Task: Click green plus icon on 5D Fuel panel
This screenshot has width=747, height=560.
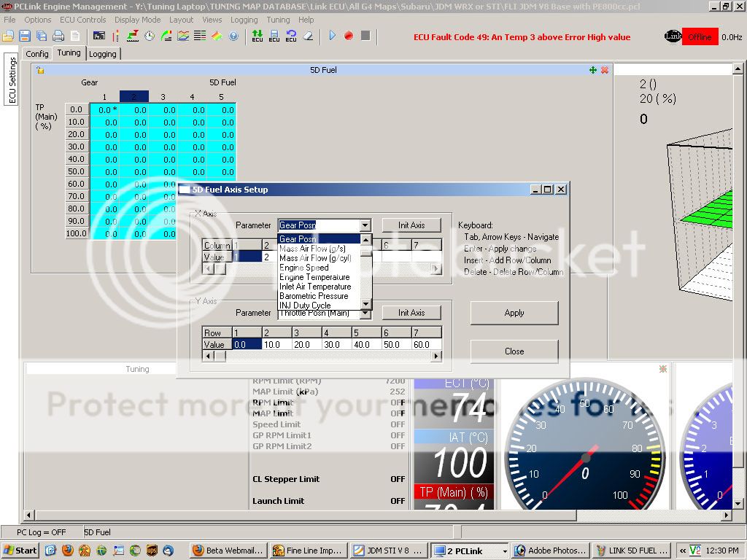Action: point(593,70)
